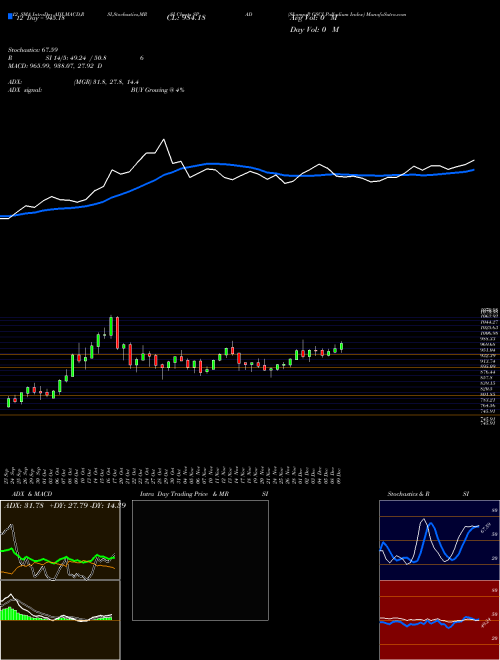Click the 'Intra Day Trading Price & MRSI' title
The height and width of the screenshot is (660, 500).
pyautogui.click(x=204, y=494)
